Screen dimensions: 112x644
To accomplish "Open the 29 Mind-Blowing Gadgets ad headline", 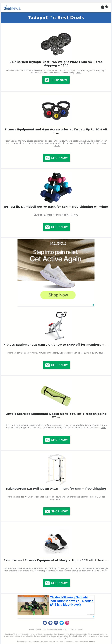I will (x=72, y=601).
